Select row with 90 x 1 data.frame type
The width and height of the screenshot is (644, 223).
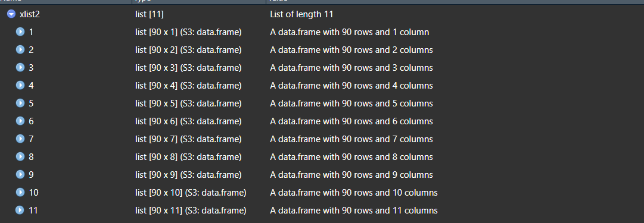[x=322, y=32]
